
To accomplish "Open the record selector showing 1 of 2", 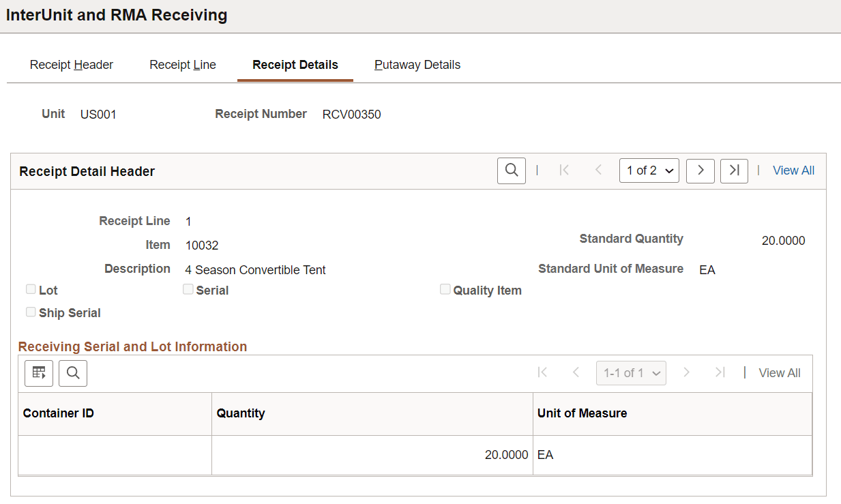I will (649, 171).
